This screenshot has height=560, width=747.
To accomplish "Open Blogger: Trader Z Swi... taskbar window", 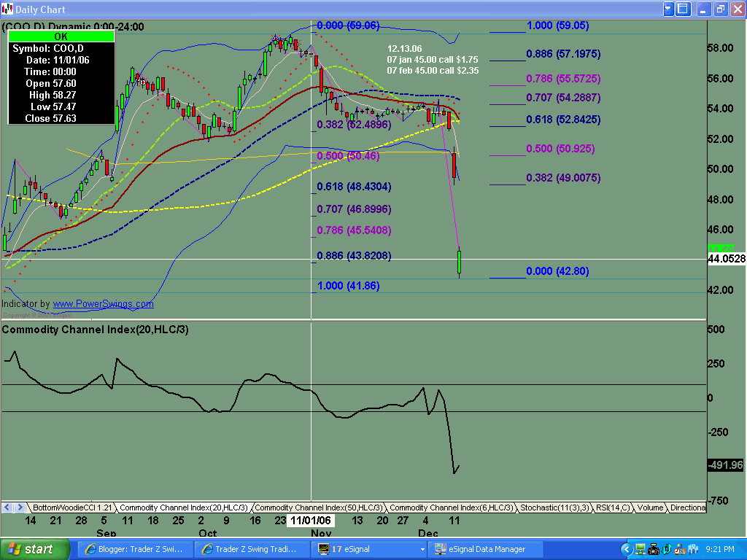I will pos(135,549).
